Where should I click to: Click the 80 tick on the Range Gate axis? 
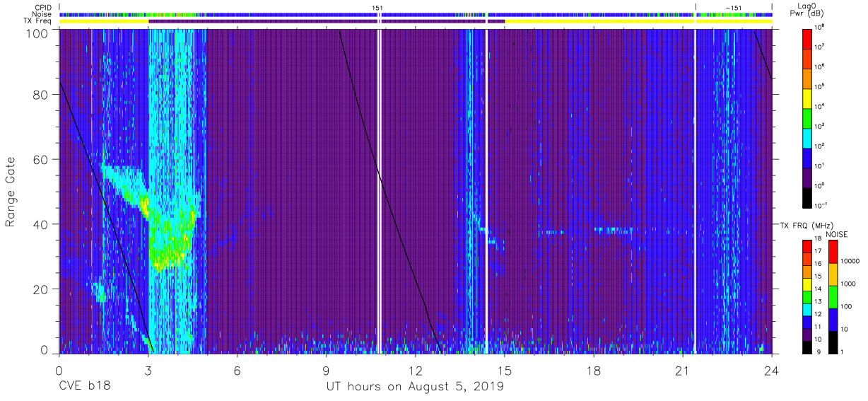tap(42, 94)
